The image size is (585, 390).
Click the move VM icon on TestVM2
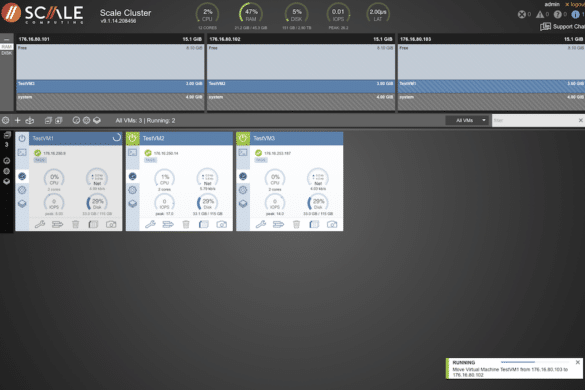pos(168,224)
